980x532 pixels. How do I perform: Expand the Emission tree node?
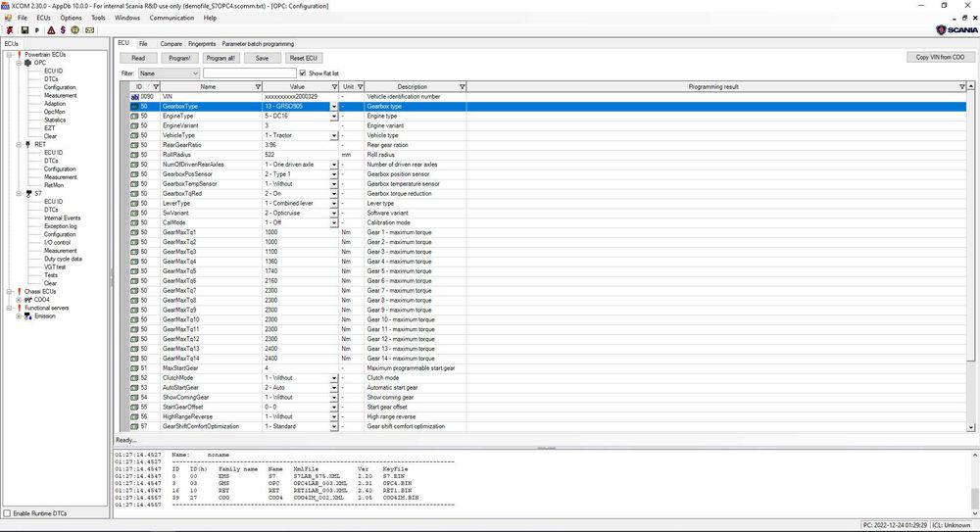[x=19, y=316]
